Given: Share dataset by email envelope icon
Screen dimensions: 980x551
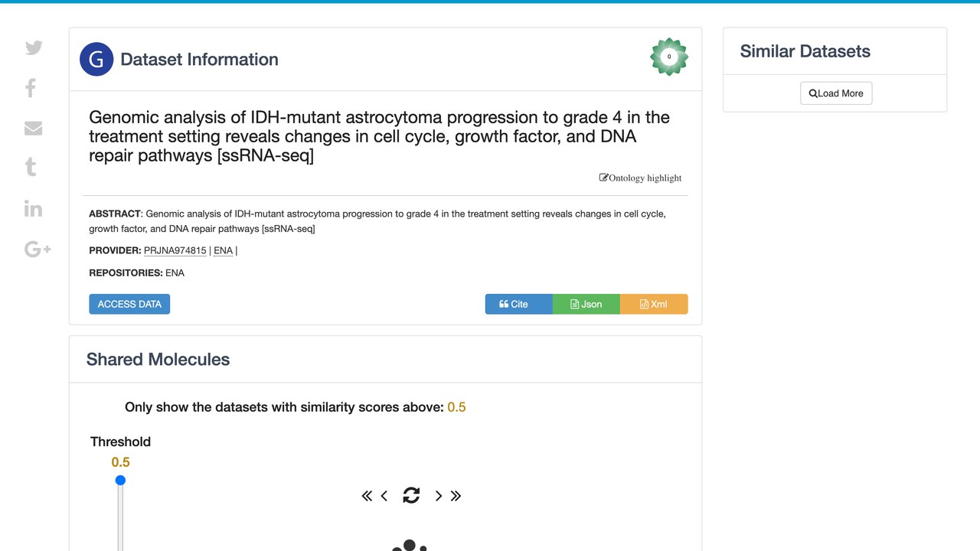Looking at the screenshot, I should pyautogui.click(x=33, y=128).
